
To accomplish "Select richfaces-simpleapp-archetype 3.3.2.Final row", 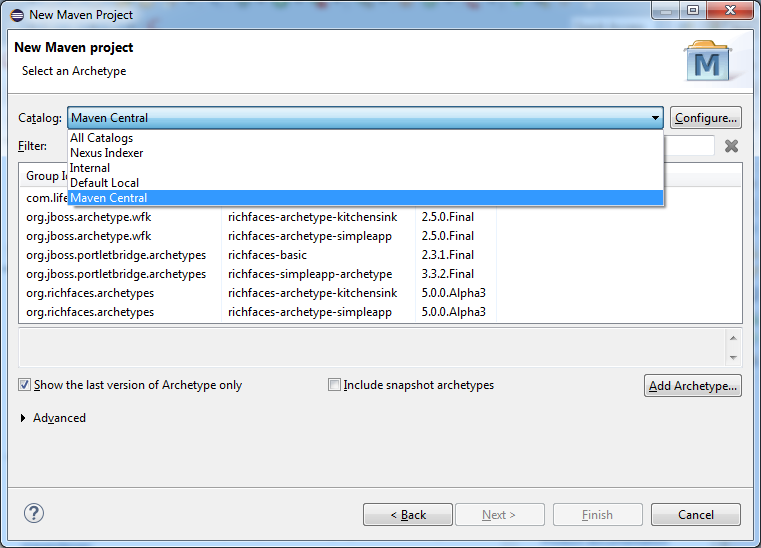I will pyautogui.click(x=310, y=274).
